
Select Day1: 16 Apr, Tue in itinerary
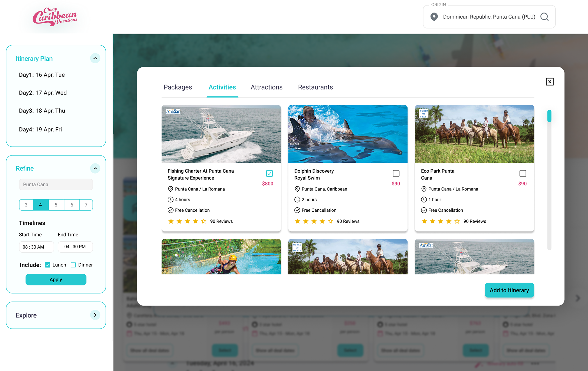pos(42,75)
